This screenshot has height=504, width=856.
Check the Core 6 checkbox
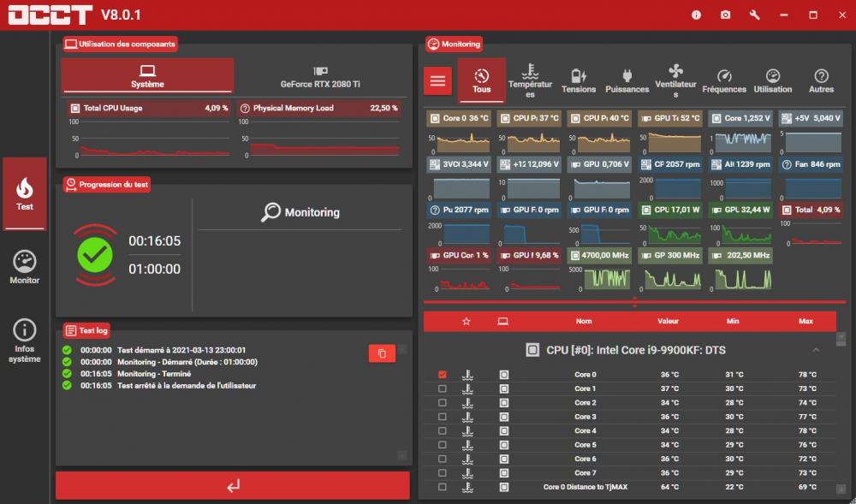pos(443,459)
